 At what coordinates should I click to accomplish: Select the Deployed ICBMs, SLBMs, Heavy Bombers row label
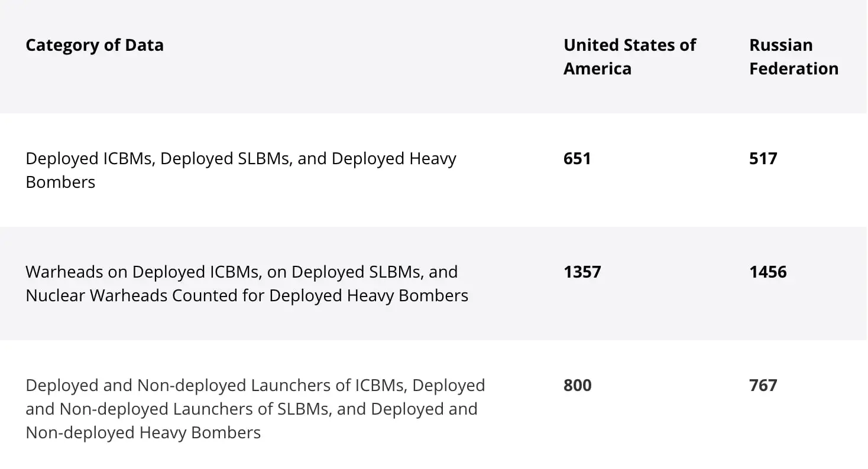click(x=241, y=170)
